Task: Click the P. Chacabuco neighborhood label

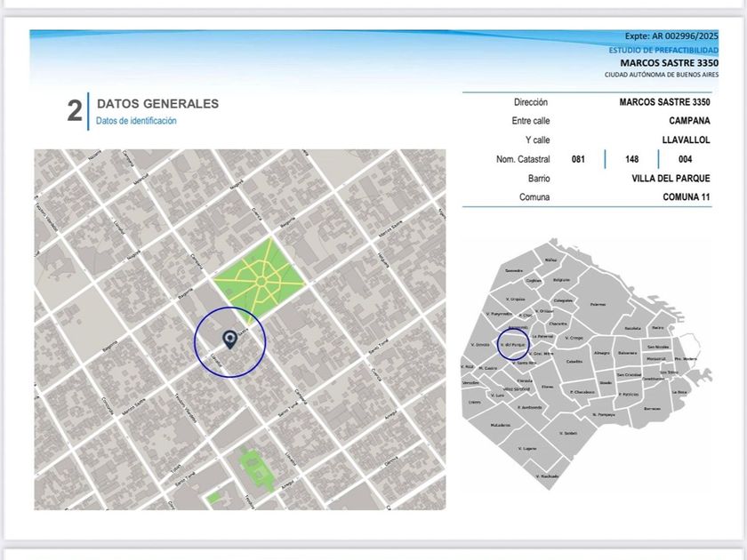Action: click(582, 392)
